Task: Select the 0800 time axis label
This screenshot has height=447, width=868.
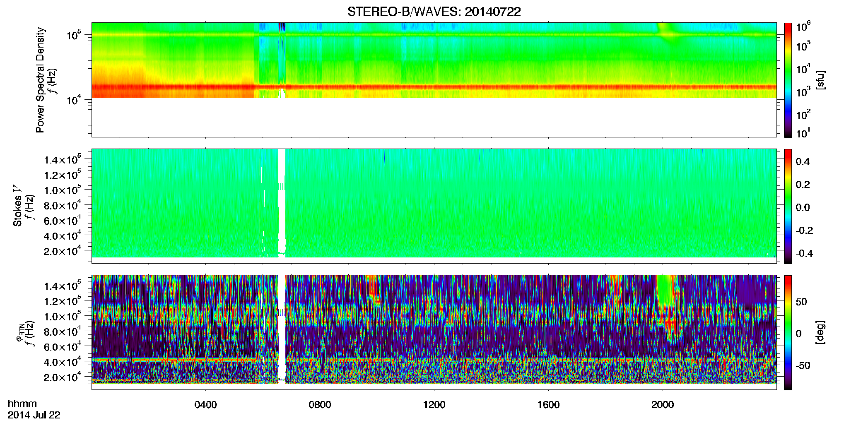Action: coord(320,405)
